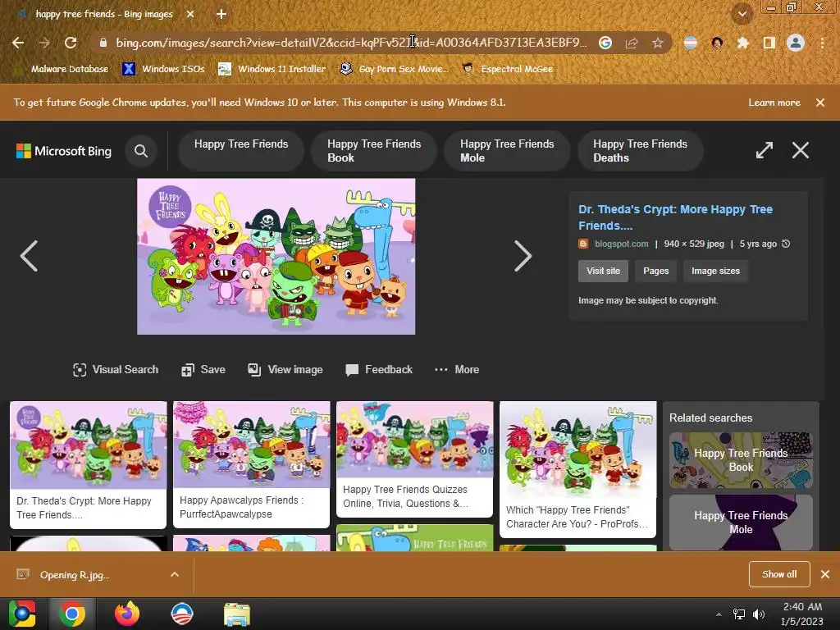Go back with the browser back arrow
840x630 pixels.
click(18, 43)
